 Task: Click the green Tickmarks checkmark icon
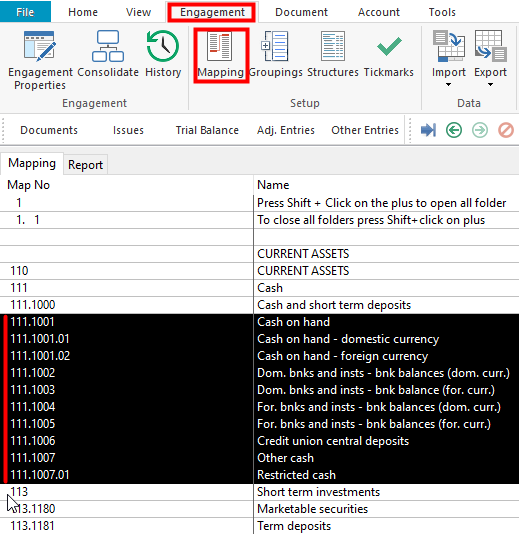(389, 46)
